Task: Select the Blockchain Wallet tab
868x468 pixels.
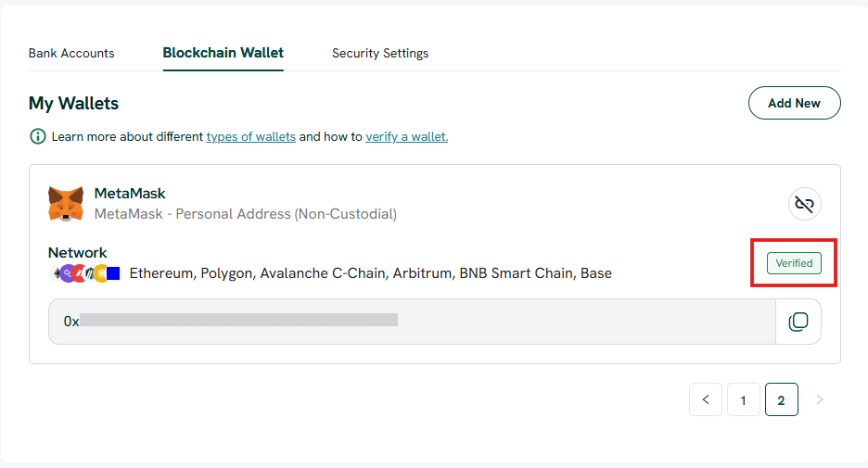Action: coord(223,53)
